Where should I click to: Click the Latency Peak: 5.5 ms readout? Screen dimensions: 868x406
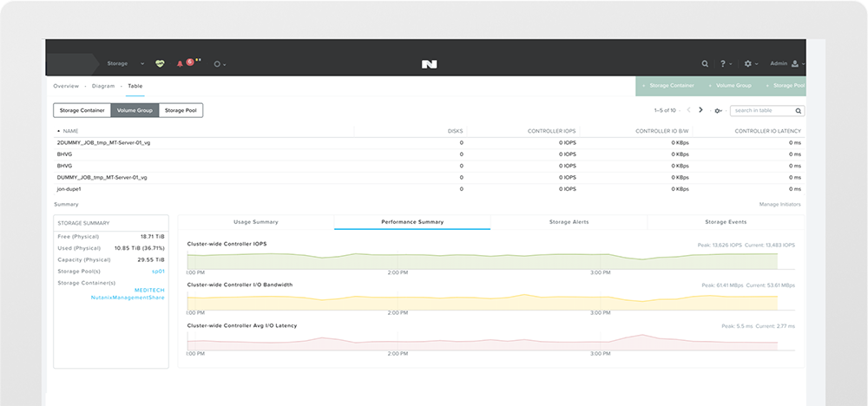click(737, 326)
